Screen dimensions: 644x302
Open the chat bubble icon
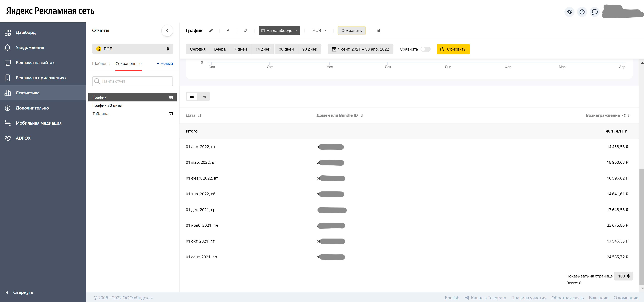click(x=595, y=12)
